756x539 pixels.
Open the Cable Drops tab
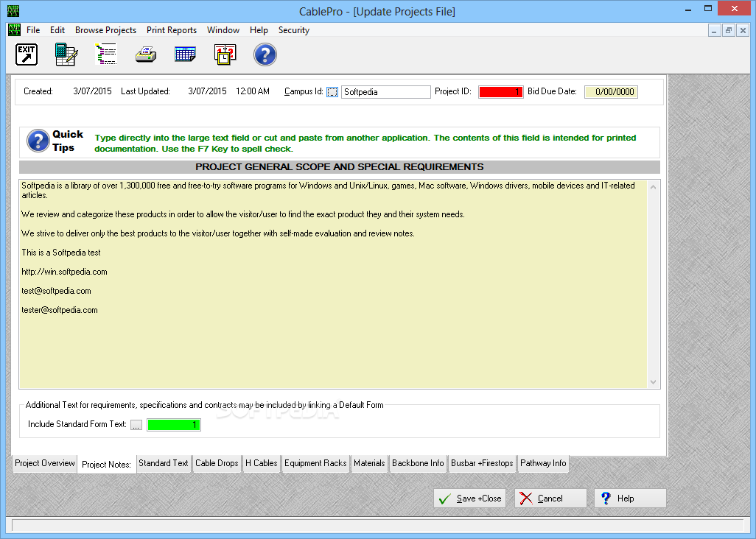217,463
